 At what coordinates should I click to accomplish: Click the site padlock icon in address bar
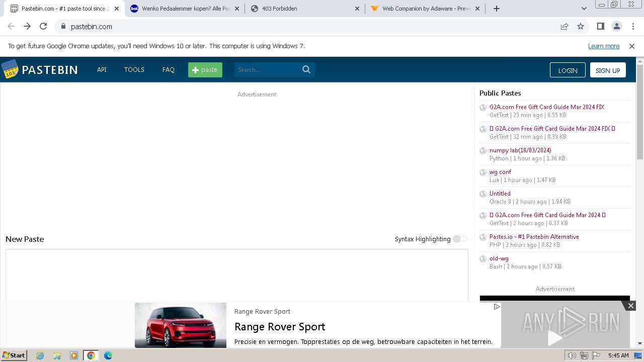[x=63, y=26]
